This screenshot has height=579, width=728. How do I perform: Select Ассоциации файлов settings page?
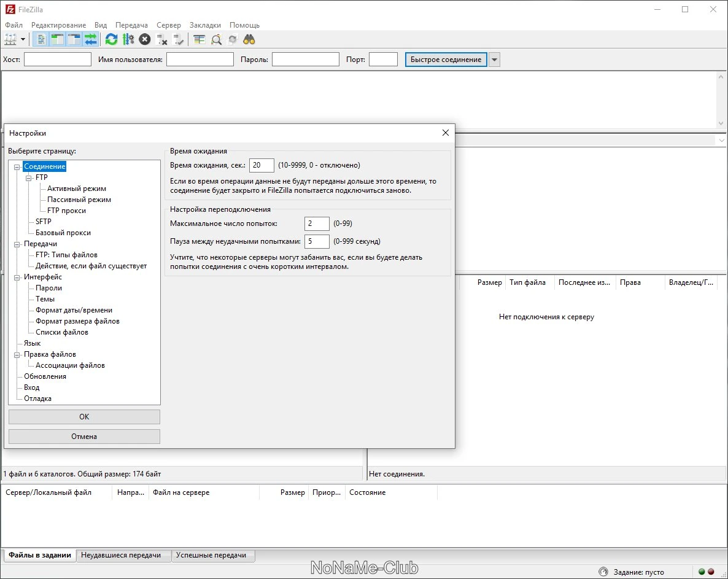[x=70, y=365]
